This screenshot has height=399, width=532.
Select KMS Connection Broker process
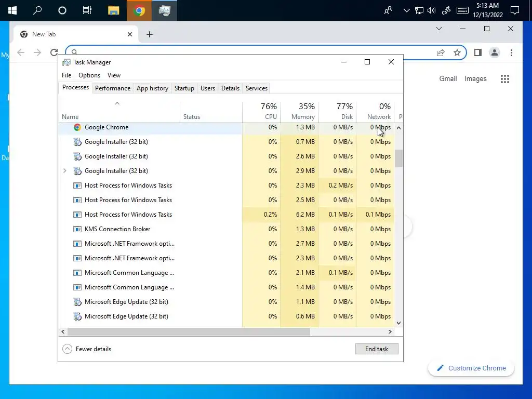click(227, 229)
